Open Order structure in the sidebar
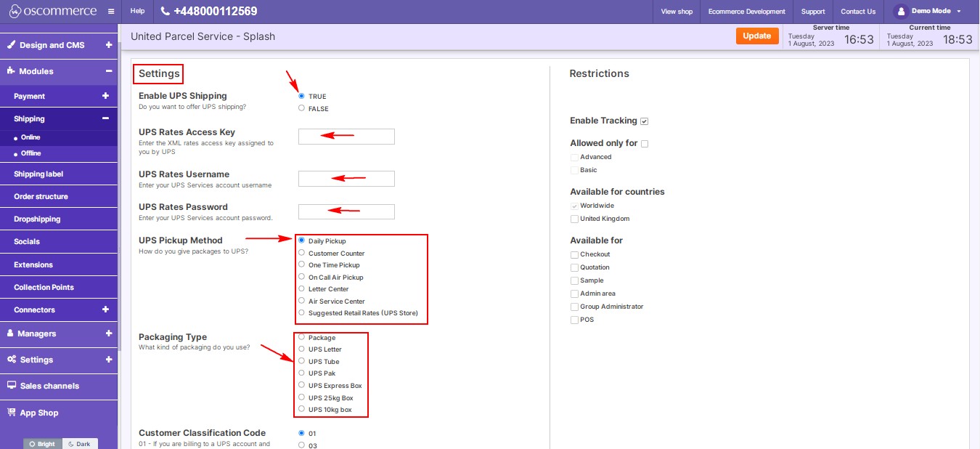 pos(41,197)
